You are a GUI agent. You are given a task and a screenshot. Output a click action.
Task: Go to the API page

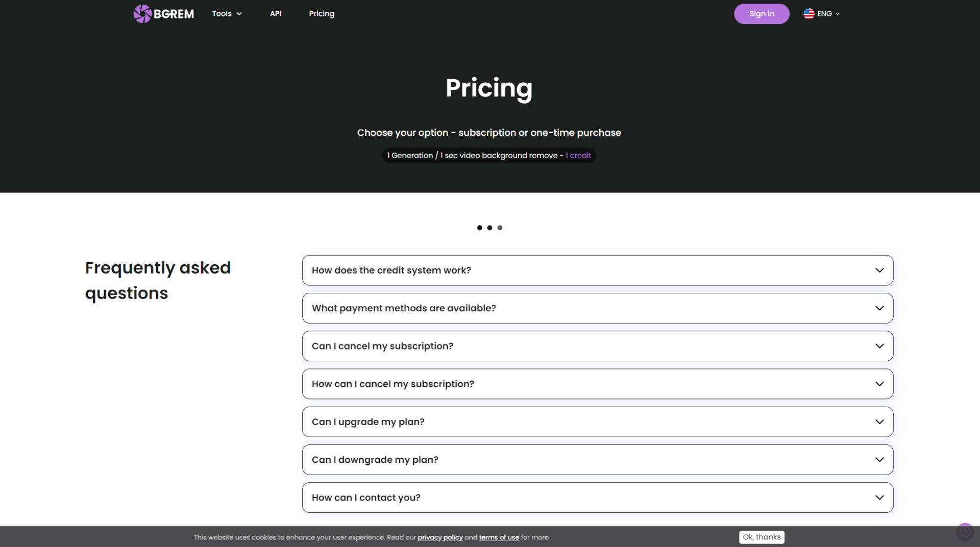point(276,14)
